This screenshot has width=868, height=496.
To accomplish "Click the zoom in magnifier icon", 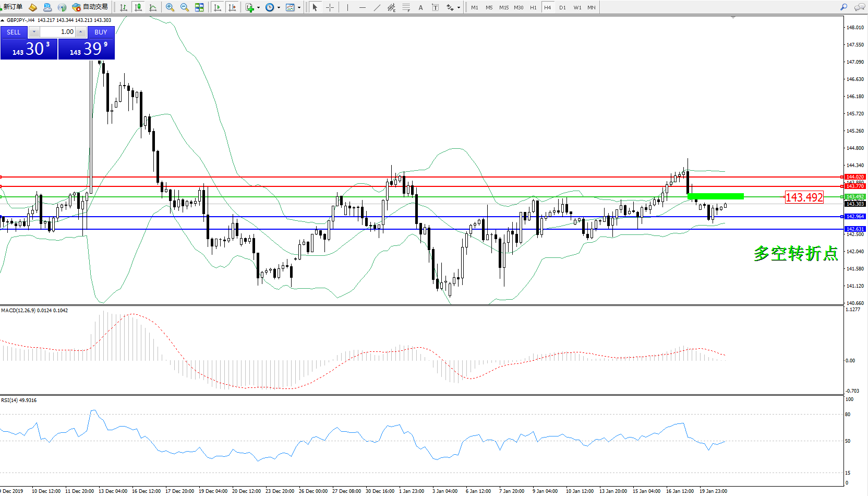I will 170,7.
